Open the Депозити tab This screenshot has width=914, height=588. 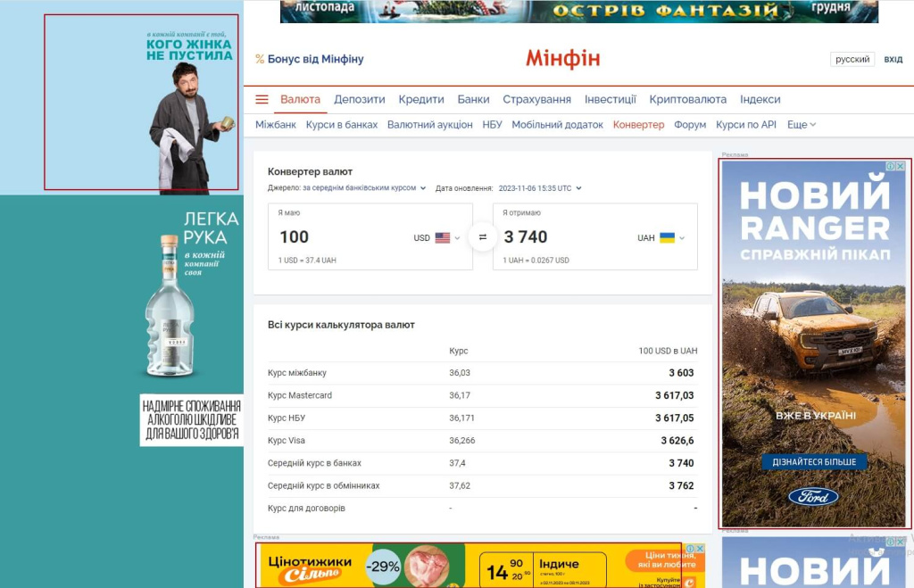[x=360, y=100]
